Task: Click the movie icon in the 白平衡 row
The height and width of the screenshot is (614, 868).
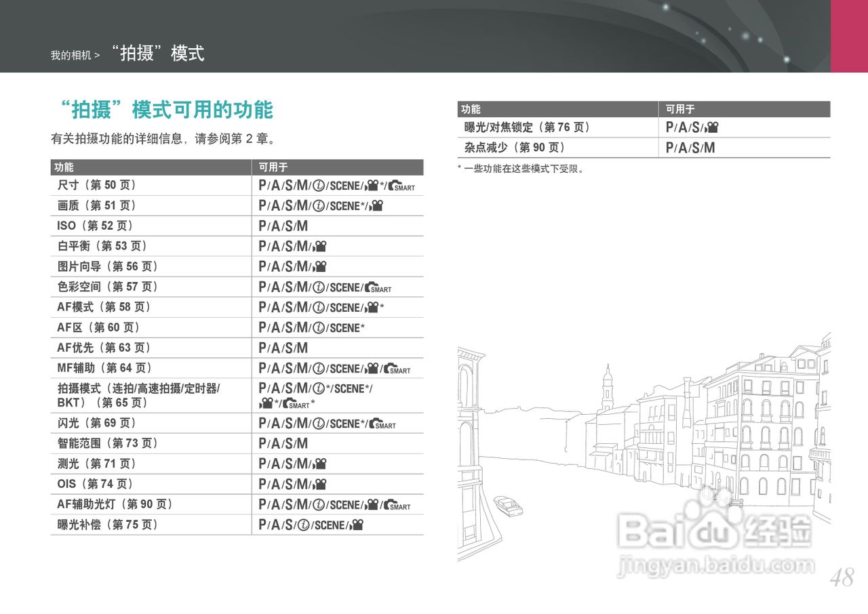Action: click(320, 247)
